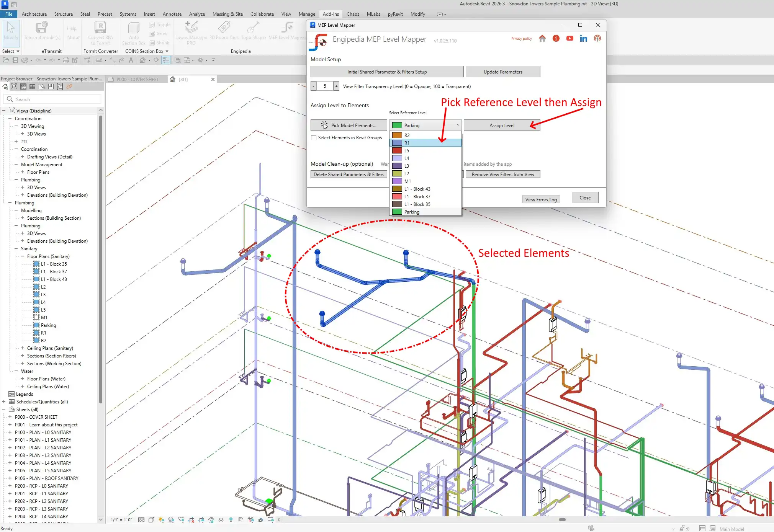This screenshot has height=532, width=774.
Task: Toggle sun path icon in view control bar
Action: coord(161,520)
